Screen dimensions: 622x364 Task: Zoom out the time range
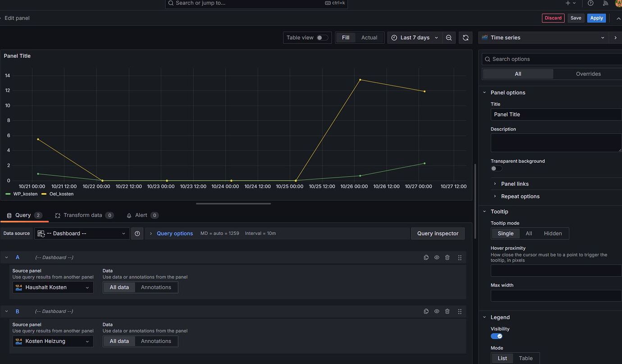(x=449, y=37)
